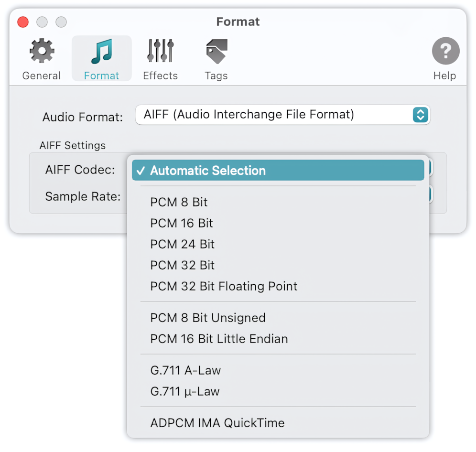Choose PCM 16 Bit Little Endian
The width and height of the screenshot is (476, 452).
point(278,339)
